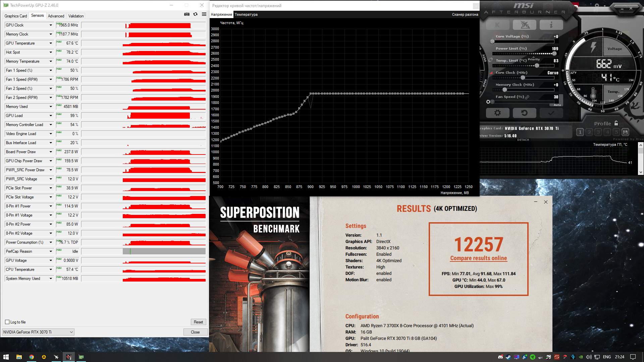Click the Power Limit slider handle
This screenshot has height=362, width=644.
pos(554,54)
